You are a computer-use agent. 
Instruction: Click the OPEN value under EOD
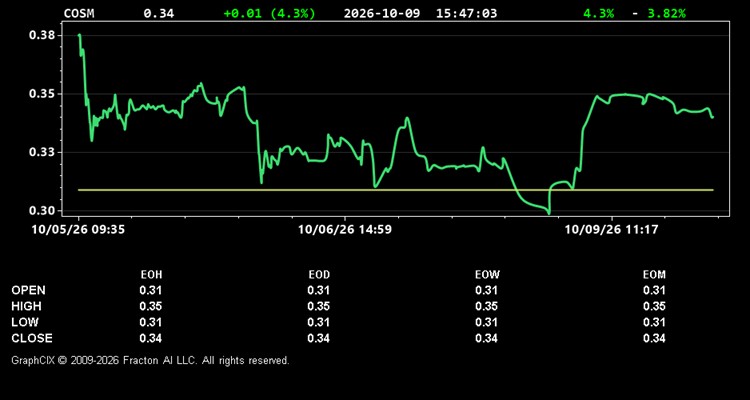click(319, 290)
